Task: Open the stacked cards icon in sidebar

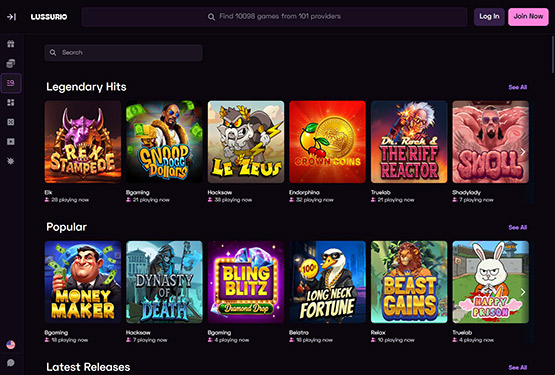Action: (11, 63)
